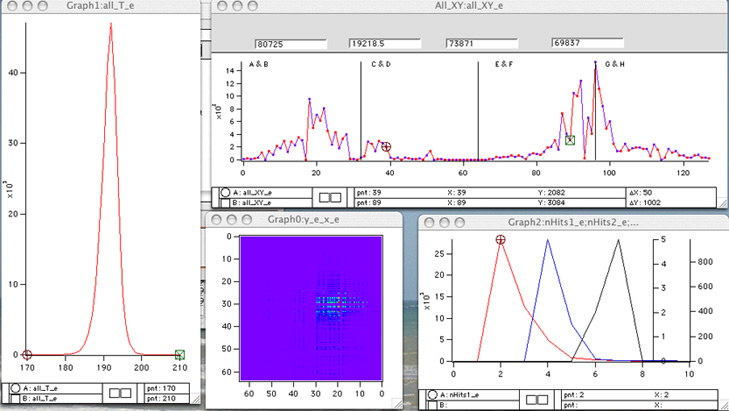Viewport: 729px width, 411px height.
Task: Click cursor mover control in Graph1 info bar
Action: 121,395
